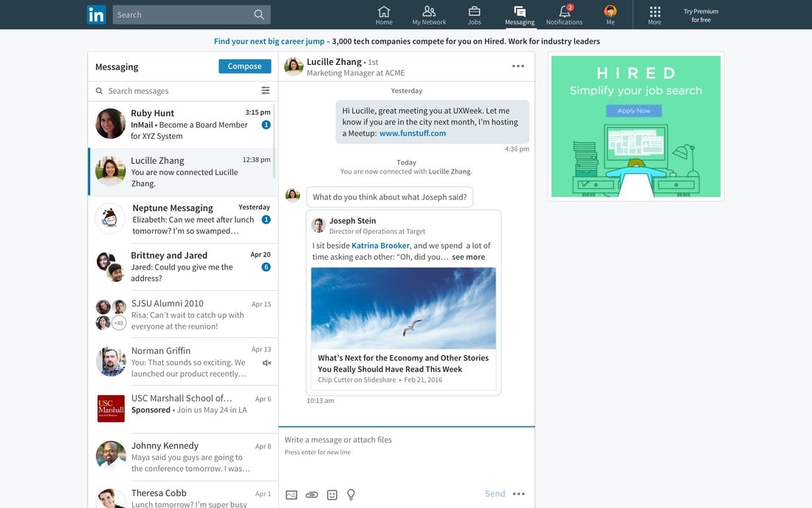Open the LinkedIn home logo

point(96,14)
